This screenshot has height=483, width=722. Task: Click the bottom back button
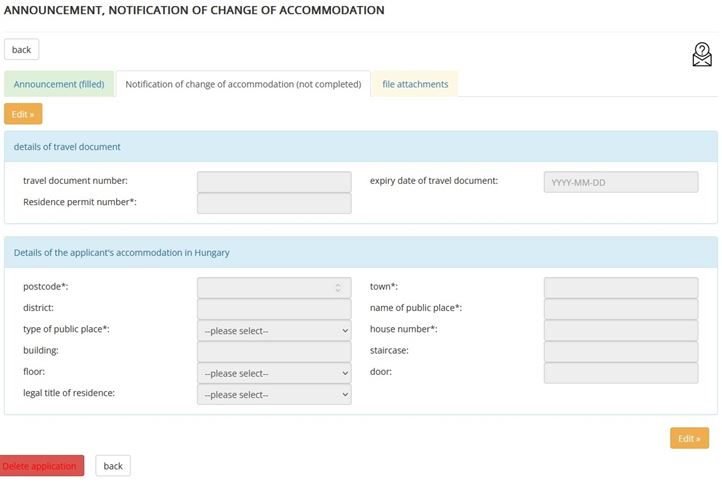pos(113,466)
